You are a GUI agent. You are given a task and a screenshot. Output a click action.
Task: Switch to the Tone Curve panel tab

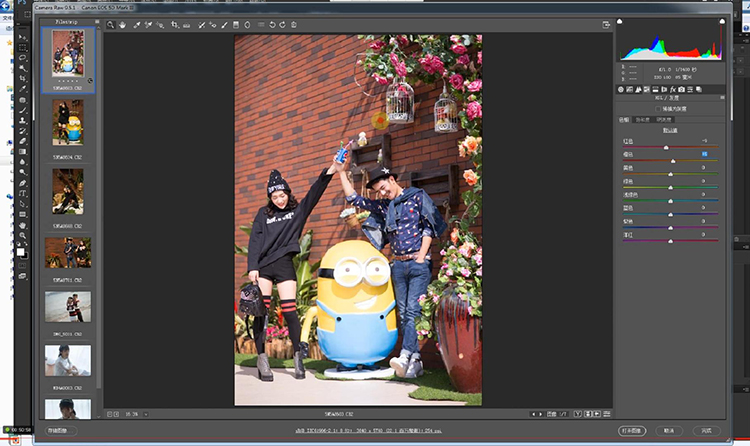pos(629,89)
